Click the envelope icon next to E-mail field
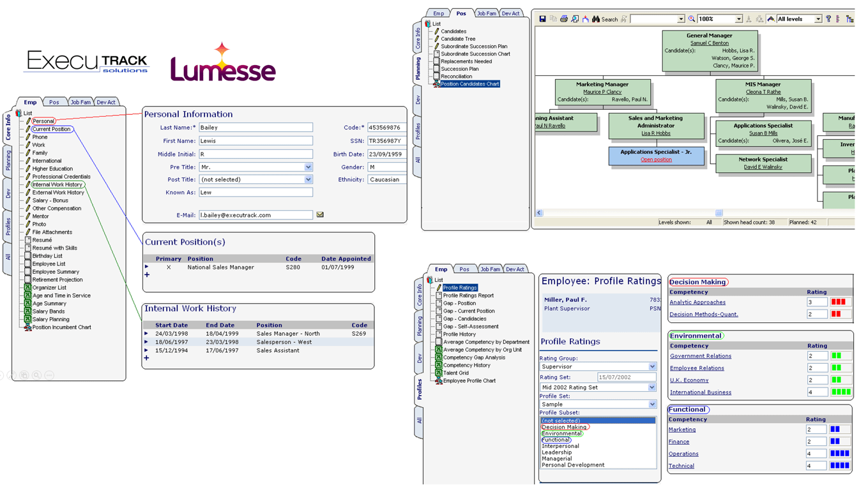Viewport: 868px width, 485px height. coord(320,215)
